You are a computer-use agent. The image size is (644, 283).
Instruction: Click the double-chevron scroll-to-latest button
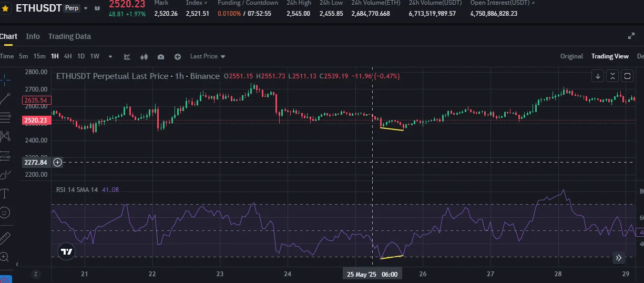pos(619,258)
